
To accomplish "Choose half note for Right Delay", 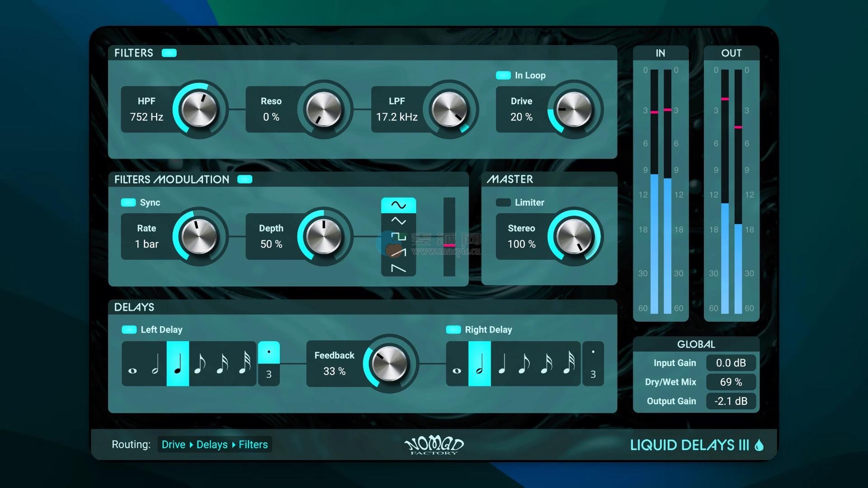I will (x=480, y=364).
